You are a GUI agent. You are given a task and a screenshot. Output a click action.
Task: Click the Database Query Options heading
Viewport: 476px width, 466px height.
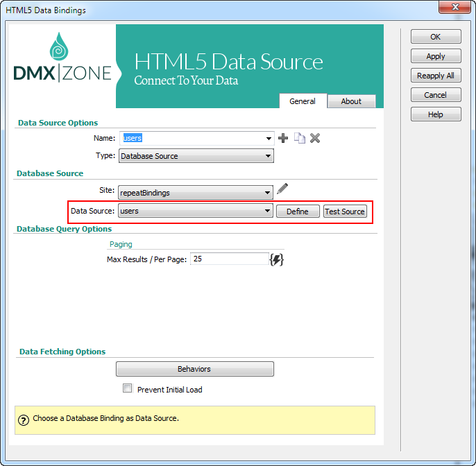(x=64, y=229)
